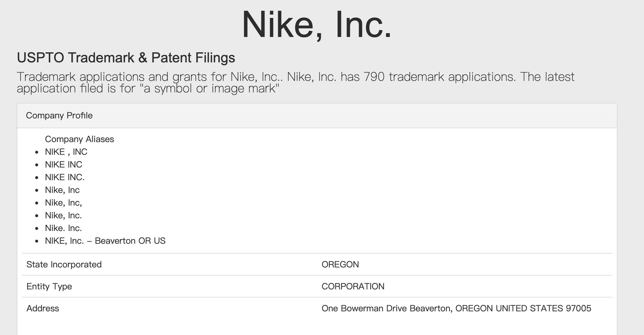Click the USPTO Trademark & Patent Filings heading
Screen dimensions: 644x335
126,57
